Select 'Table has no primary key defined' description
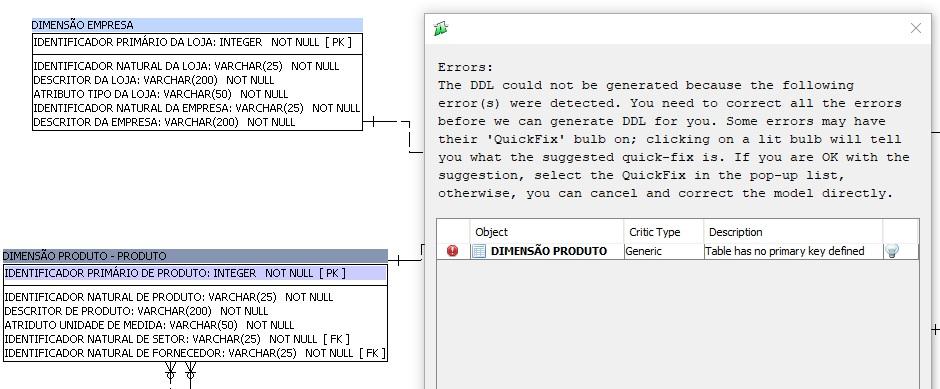The height and width of the screenshot is (389, 940). tap(784, 251)
